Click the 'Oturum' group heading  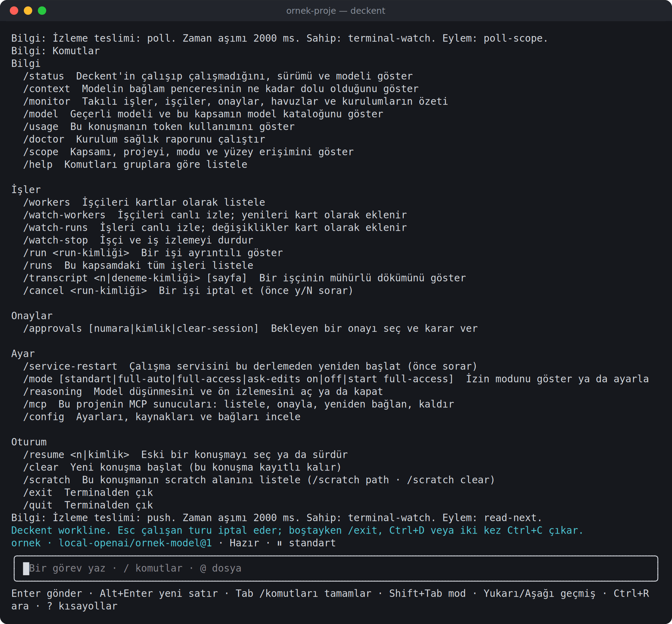pos(29,442)
